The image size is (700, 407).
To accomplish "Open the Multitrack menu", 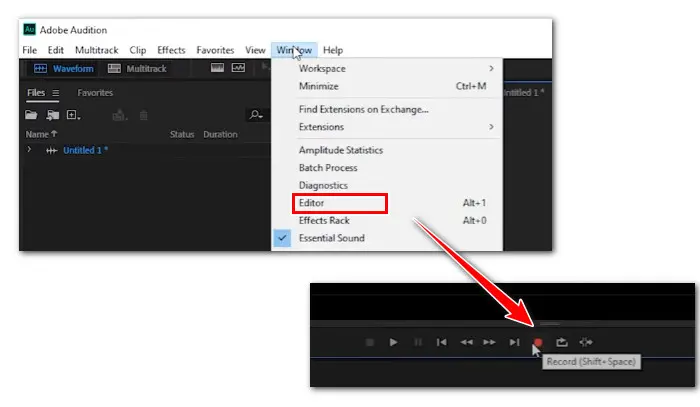I will point(96,50).
